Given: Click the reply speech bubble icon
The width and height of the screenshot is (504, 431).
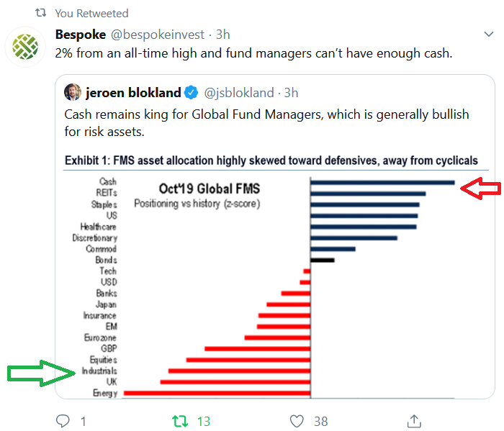Looking at the screenshot, I should [63, 421].
